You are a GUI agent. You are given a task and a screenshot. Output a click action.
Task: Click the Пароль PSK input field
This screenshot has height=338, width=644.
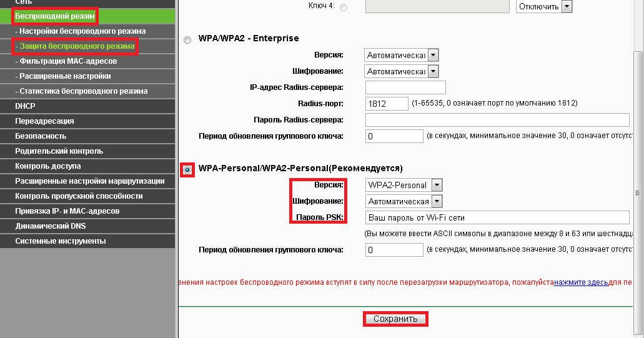pos(497,217)
